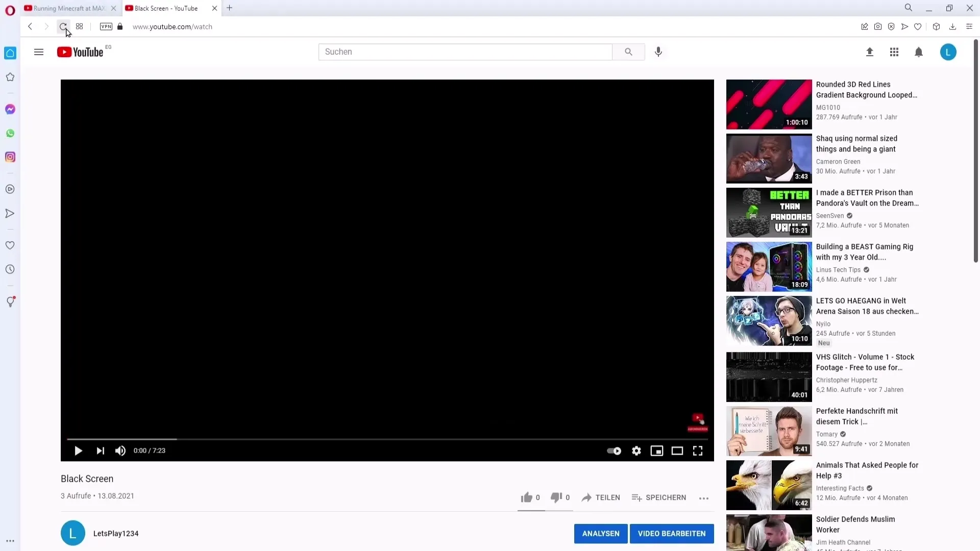980x551 pixels.
Task: Mute the video with the speaker icon
Action: pos(120,450)
